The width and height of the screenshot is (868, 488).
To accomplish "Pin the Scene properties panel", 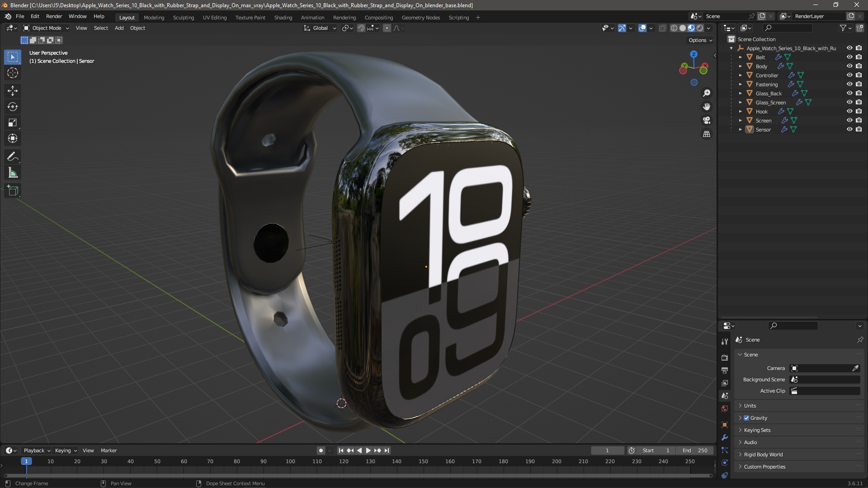I will point(860,340).
